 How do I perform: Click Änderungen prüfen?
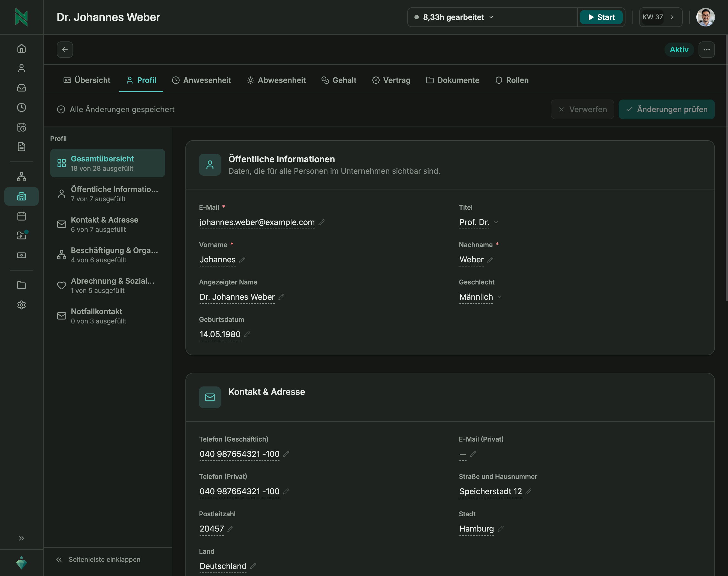pos(667,109)
